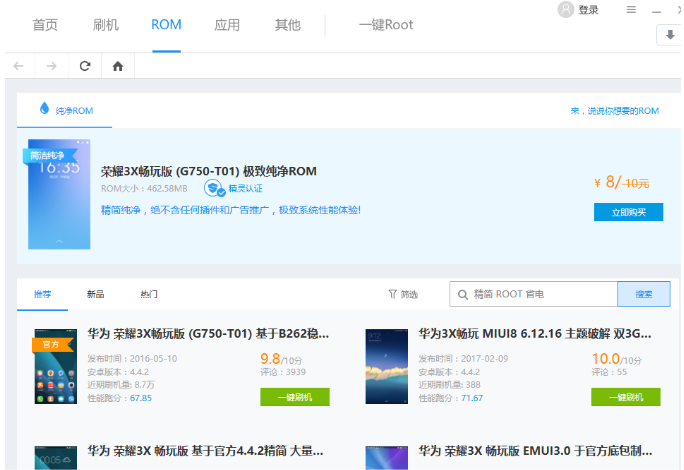
Task: Switch to the 刷机 tab
Action: 106,25
